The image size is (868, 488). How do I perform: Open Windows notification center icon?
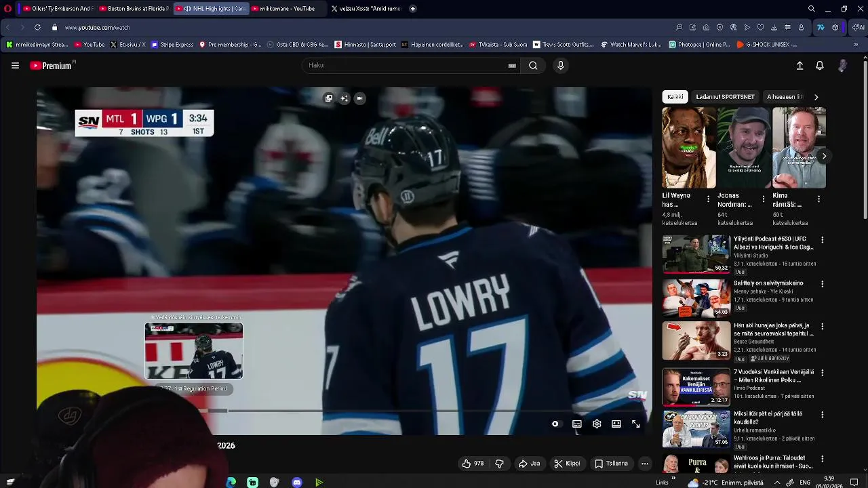coord(854,483)
